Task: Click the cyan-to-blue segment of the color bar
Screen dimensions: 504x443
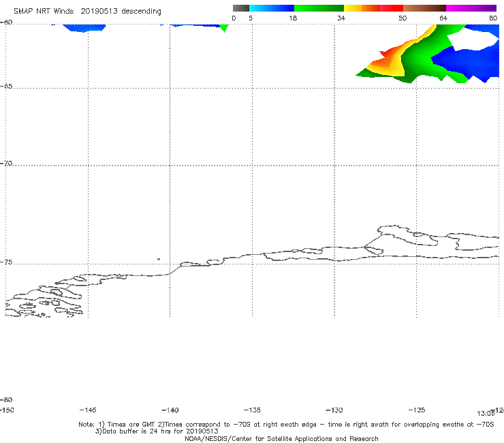Action: [x=272, y=8]
